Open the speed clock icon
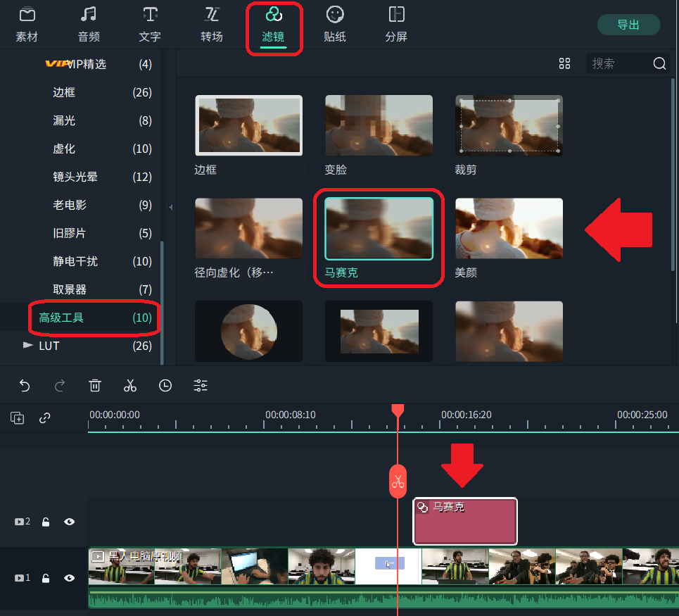Viewport: 679px width, 616px height. click(x=165, y=385)
